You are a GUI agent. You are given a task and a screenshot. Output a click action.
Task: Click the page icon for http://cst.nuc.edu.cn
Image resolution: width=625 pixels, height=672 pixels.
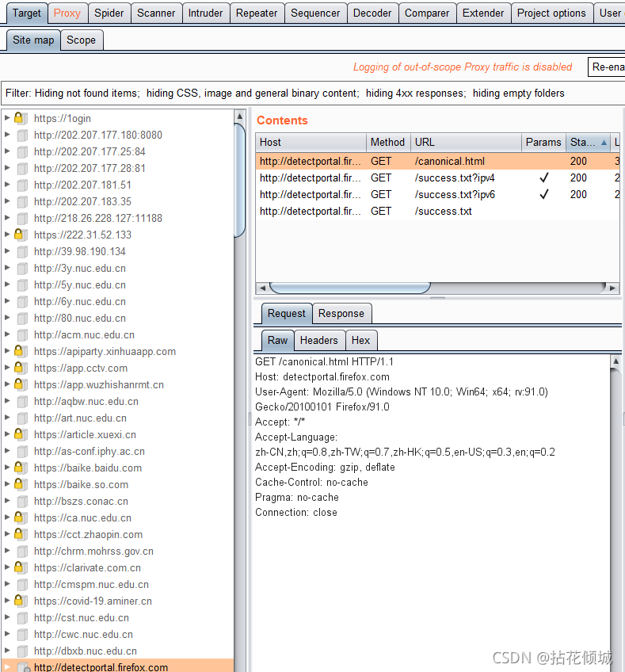point(22,618)
